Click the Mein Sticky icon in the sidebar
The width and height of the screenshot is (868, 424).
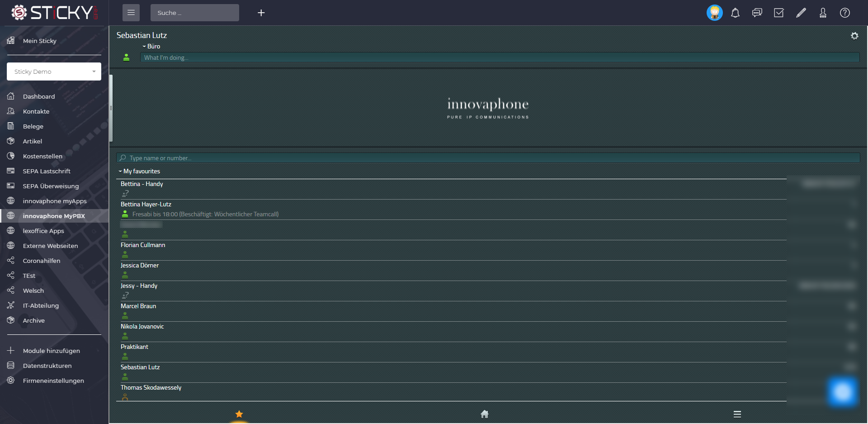pyautogui.click(x=11, y=40)
